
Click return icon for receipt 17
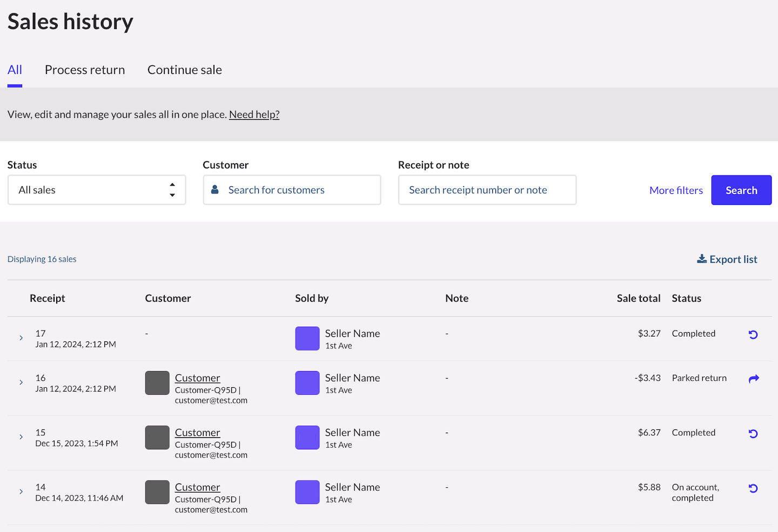point(753,335)
